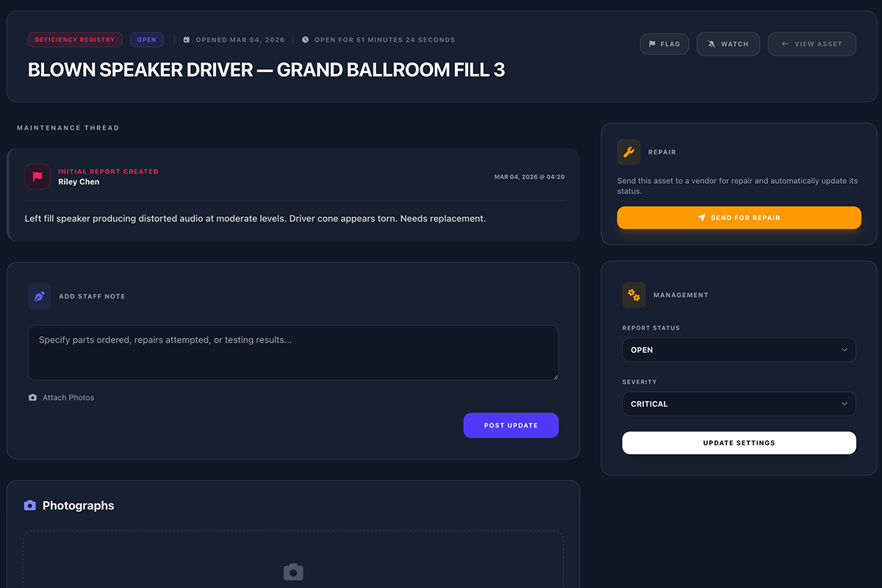882x588 pixels.
Task: Open the Report Status dropdown
Action: click(x=739, y=350)
